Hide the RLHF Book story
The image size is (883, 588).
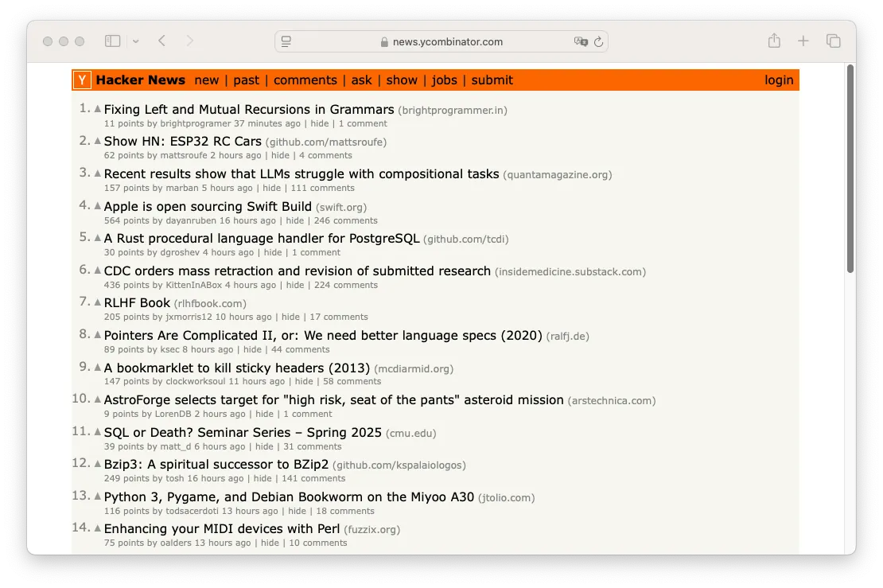[x=290, y=317]
